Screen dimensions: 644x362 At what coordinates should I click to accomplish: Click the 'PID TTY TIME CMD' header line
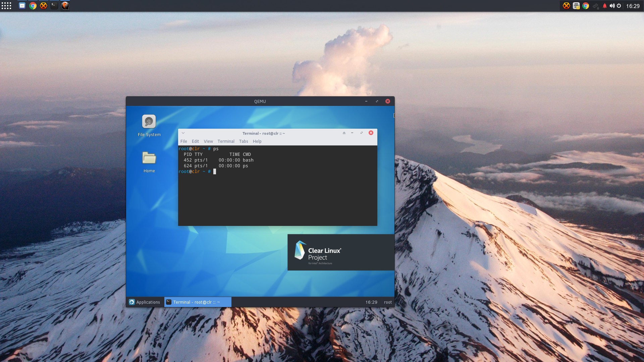coord(217,155)
